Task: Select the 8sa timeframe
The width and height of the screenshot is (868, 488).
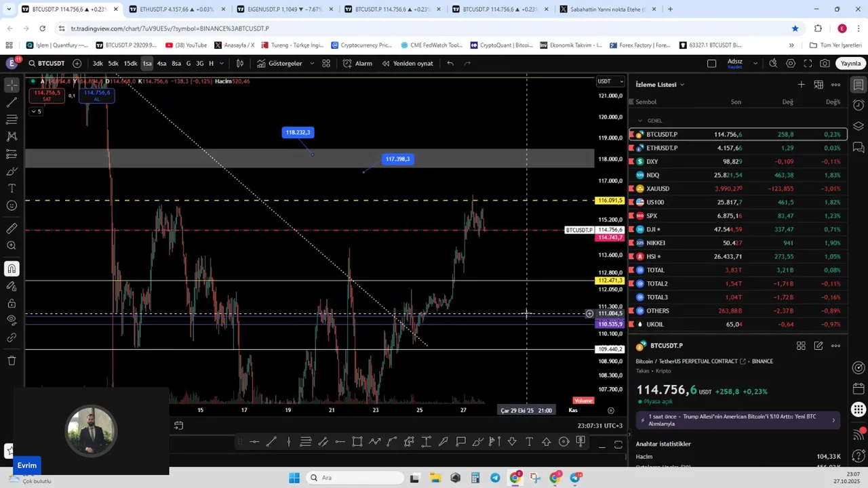Action: click(176, 63)
